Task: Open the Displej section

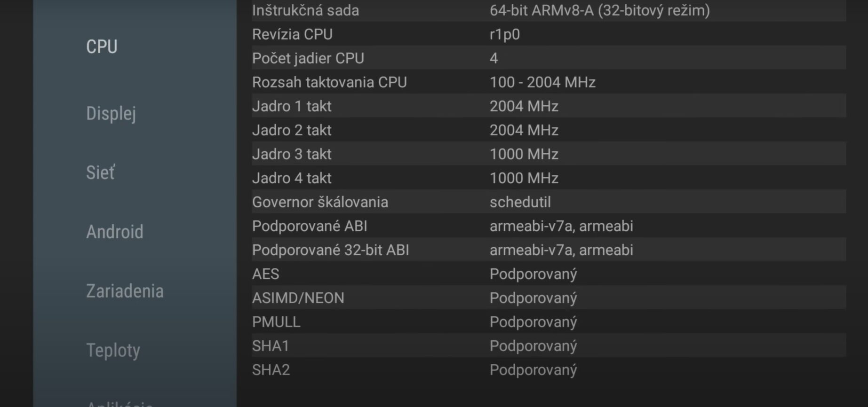Action: (x=111, y=114)
